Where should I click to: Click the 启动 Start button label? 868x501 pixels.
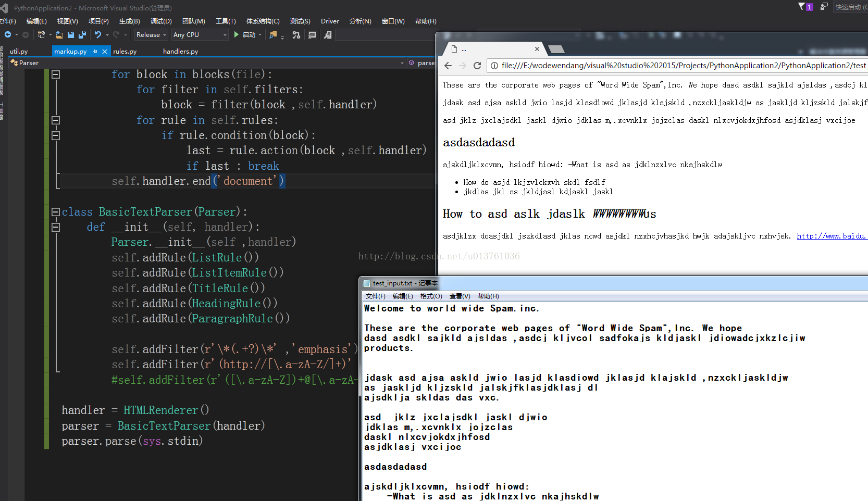click(x=249, y=35)
